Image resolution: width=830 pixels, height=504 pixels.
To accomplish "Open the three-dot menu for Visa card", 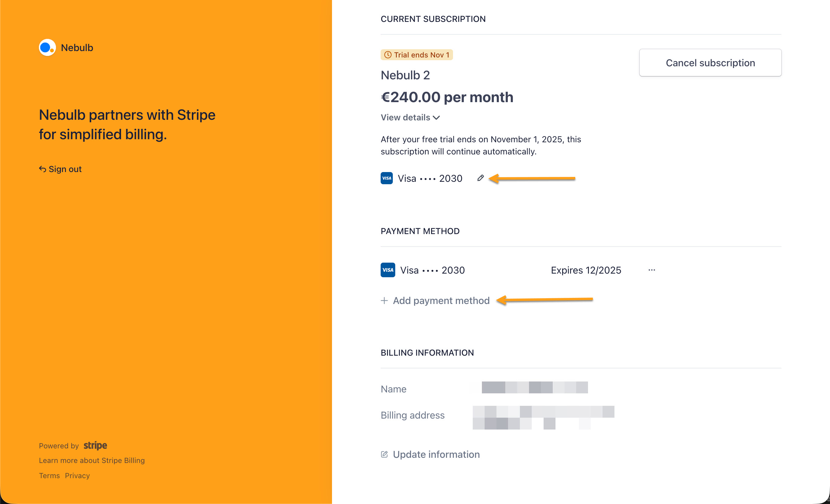I will click(652, 270).
